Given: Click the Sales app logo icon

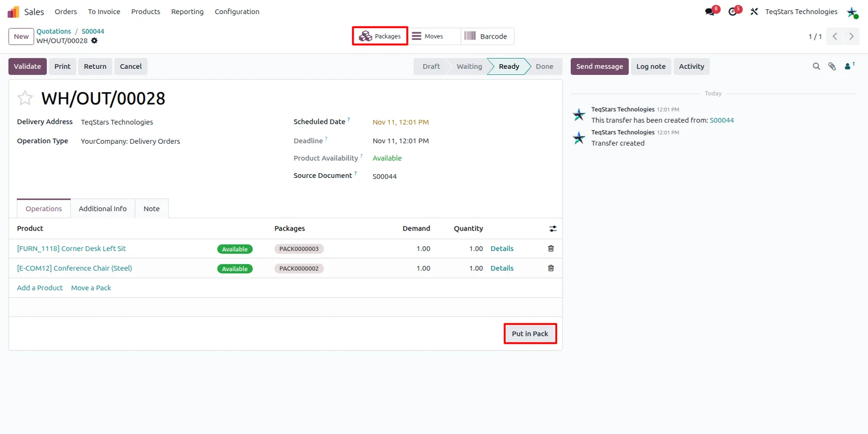Looking at the screenshot, I should click(13, 12).
